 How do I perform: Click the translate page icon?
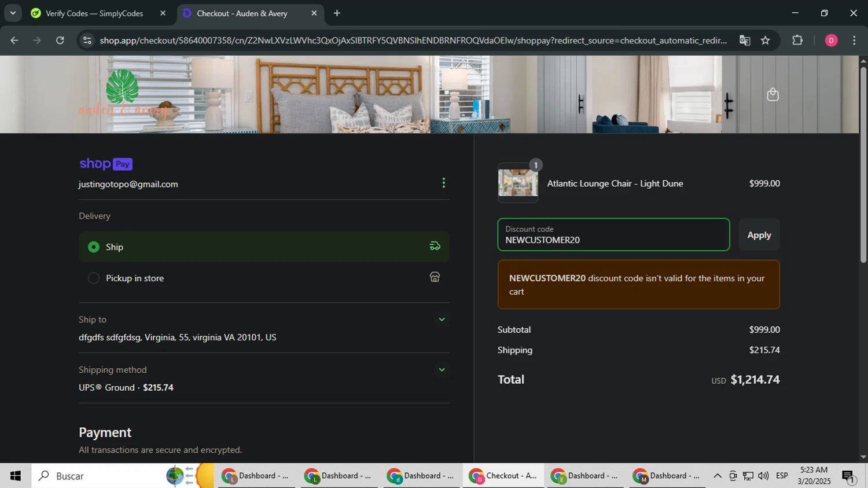click(x=745, y=40)
